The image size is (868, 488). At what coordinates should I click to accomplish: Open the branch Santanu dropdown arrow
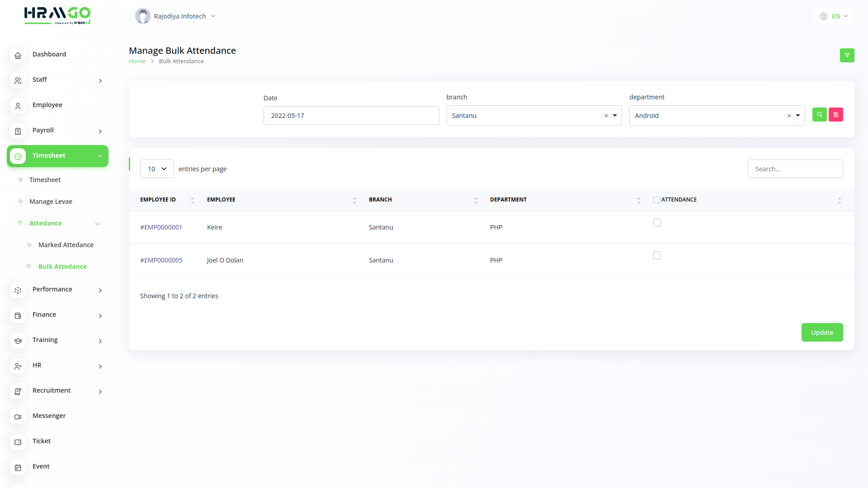(x=615, y=116)
